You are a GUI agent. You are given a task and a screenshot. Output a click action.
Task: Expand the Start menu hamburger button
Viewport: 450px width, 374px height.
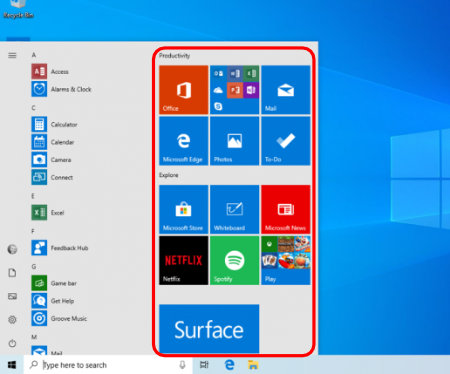pos(12,55)
